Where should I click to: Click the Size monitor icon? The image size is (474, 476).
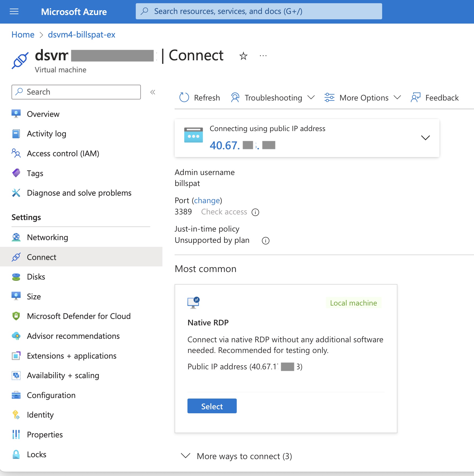point(16,296)
